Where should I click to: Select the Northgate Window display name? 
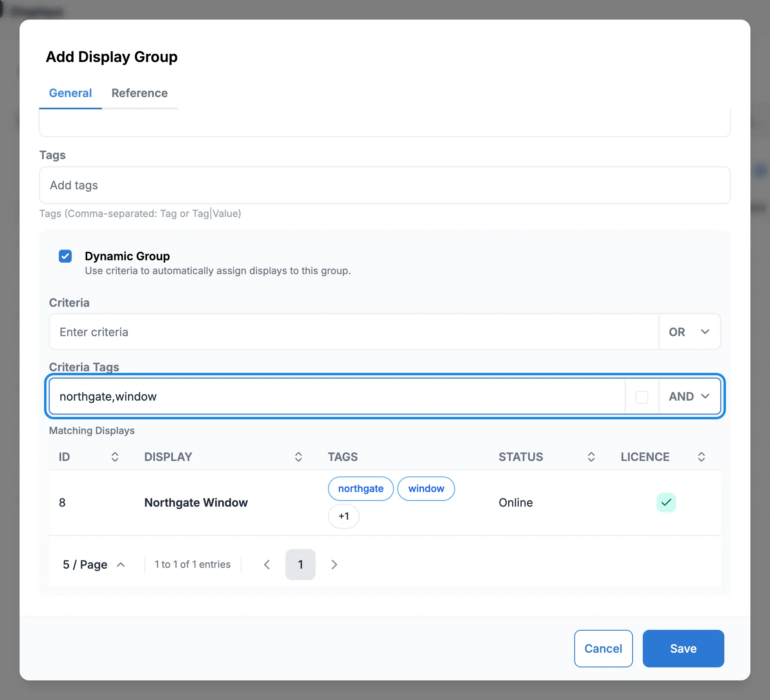(196, 503)
